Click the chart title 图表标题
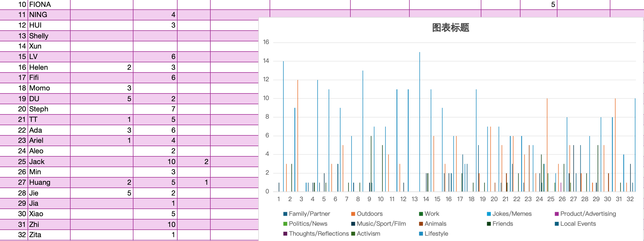Viewport: 644px width, 241px height. (x=450, y=28)
